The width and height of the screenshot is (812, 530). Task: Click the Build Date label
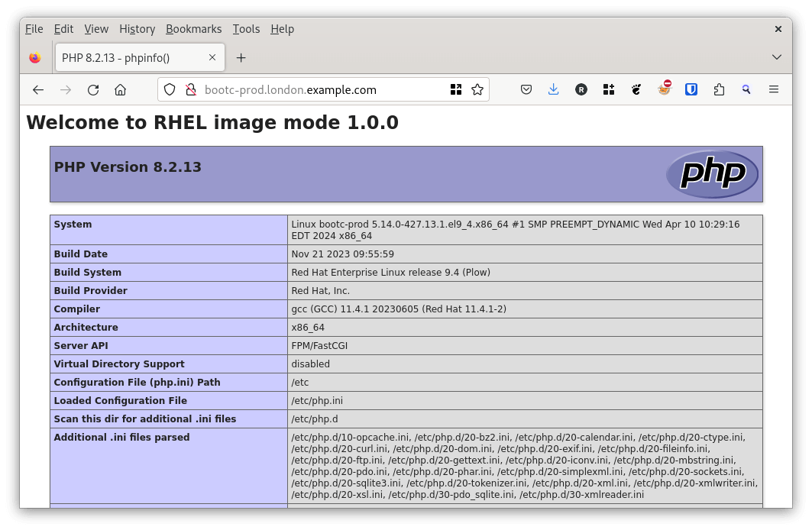[81, 254]
